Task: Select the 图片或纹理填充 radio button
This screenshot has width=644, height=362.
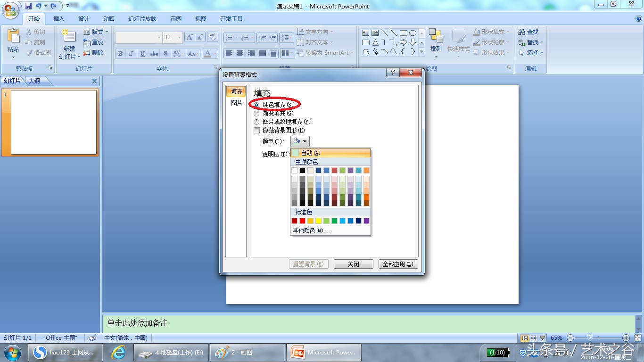Action: click(256, 122)
